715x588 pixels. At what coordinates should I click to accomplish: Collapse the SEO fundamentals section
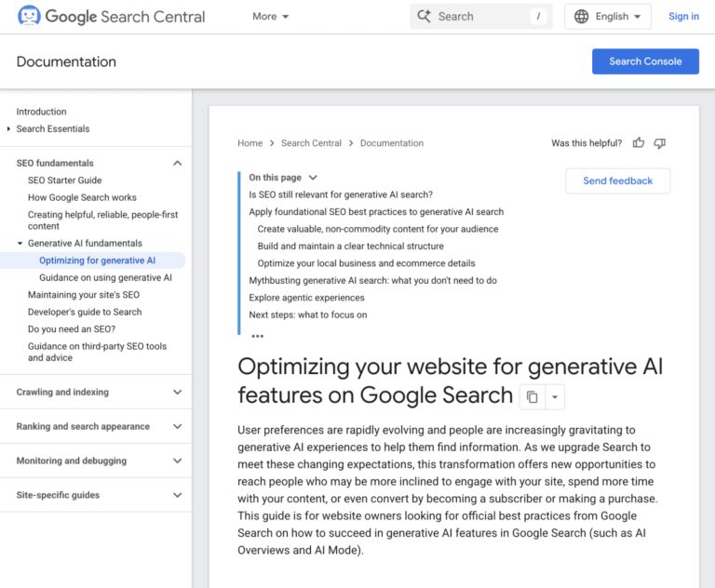click(178, 163)
